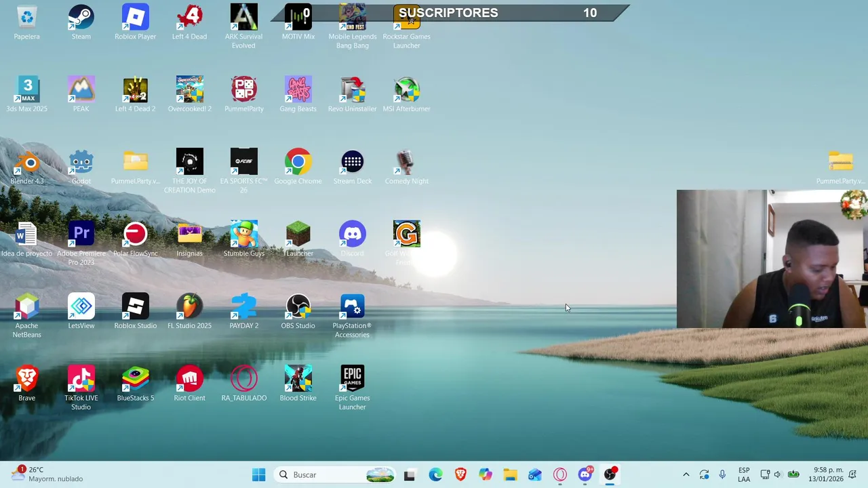This screenshot has height=488, width=868.
Task: Select the Roblox Player shortcut
Action: 135,22
